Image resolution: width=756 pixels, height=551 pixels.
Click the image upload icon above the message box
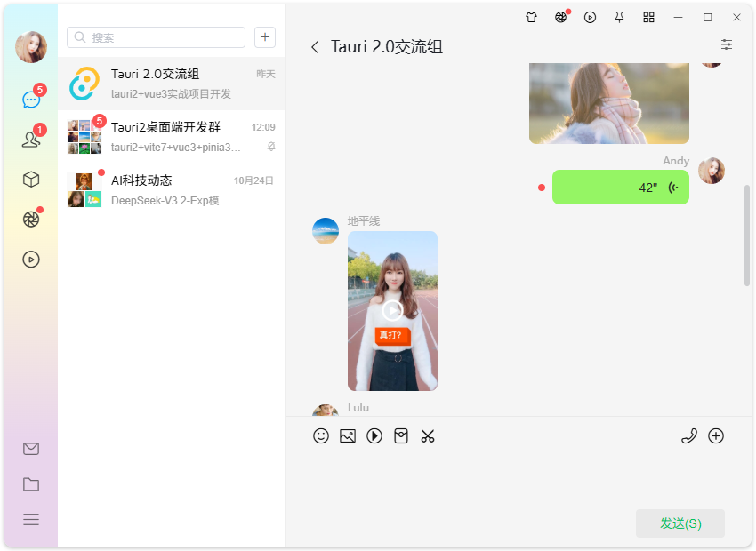(x=348, y=436)
